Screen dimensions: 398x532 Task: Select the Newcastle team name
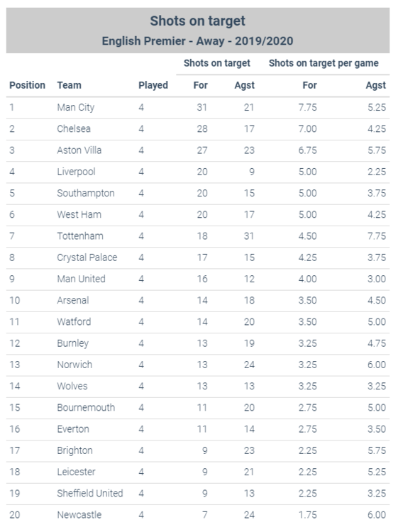click(79, 515)
